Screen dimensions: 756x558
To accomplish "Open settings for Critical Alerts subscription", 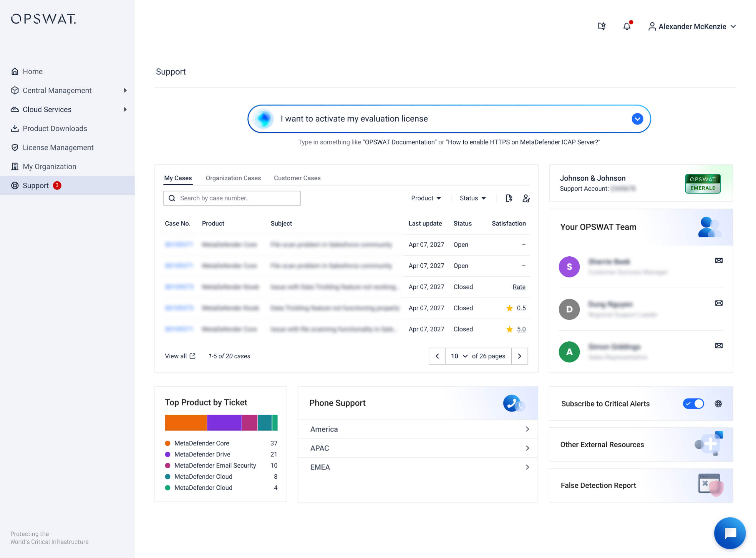I will (719, 404).
